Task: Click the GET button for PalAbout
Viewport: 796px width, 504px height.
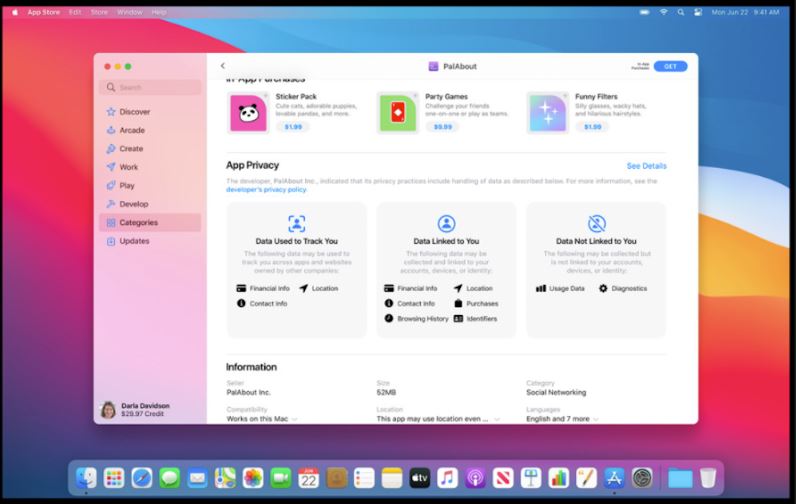Action: click(x=670, y=66)
